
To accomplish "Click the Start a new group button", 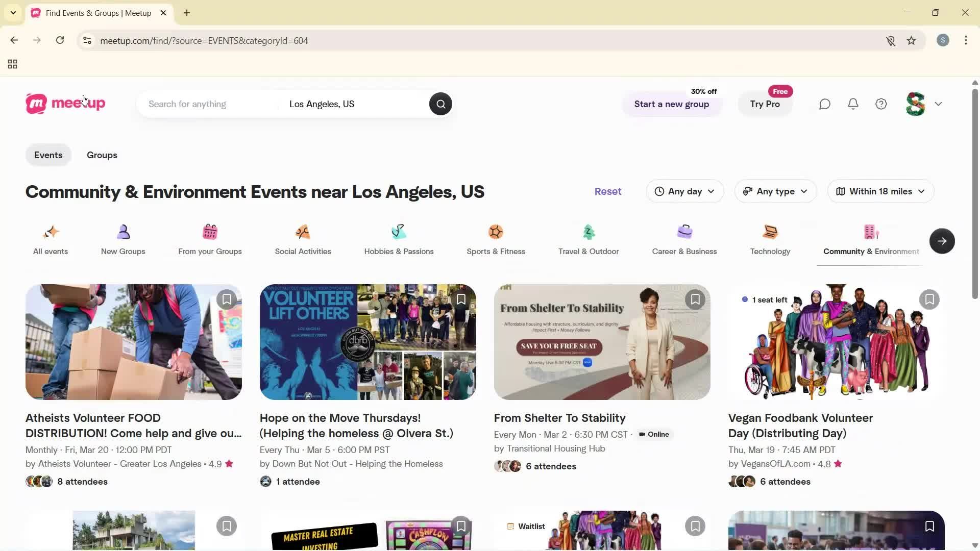I will tap(671, 104).
